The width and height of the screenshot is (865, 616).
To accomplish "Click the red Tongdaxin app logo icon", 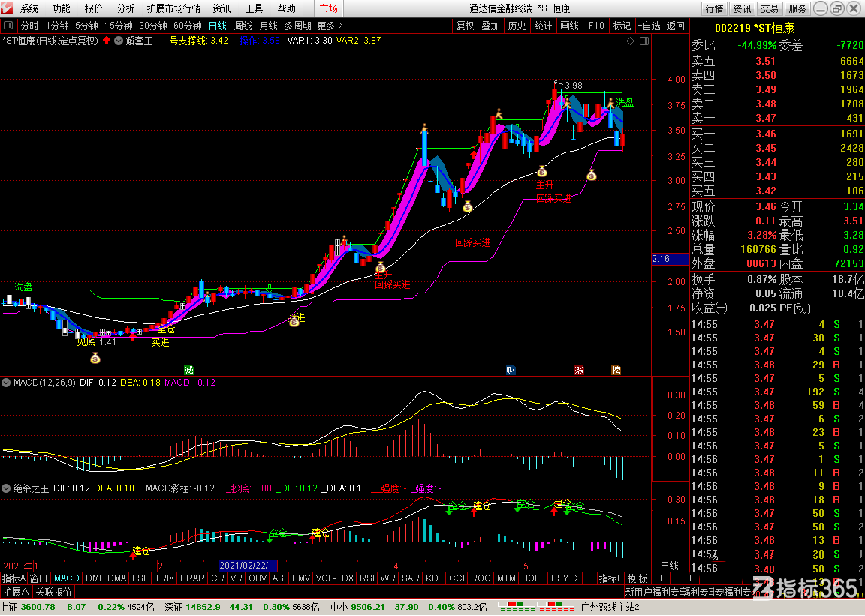I will tap(8, 8).
